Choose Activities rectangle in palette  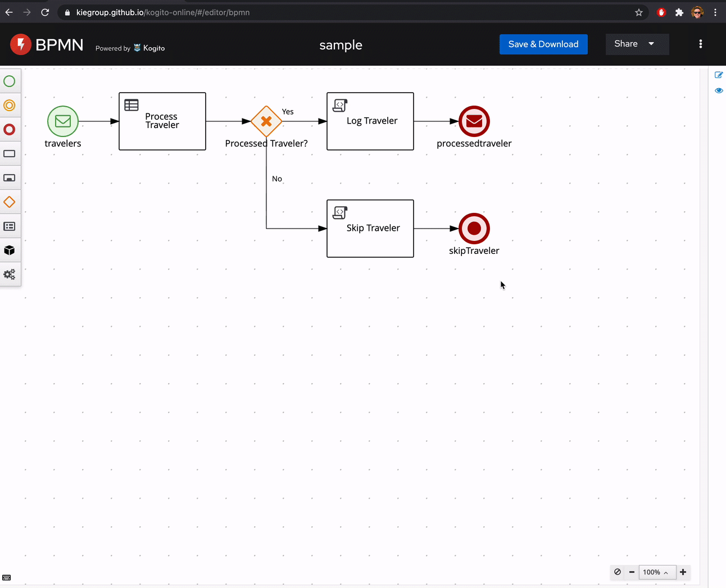point(10,154)
